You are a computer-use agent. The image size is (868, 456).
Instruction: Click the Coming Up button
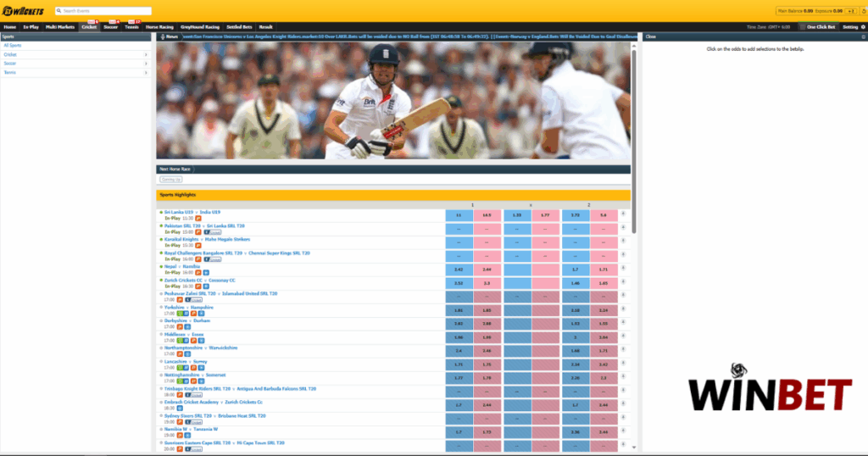[x=170, y=180]
